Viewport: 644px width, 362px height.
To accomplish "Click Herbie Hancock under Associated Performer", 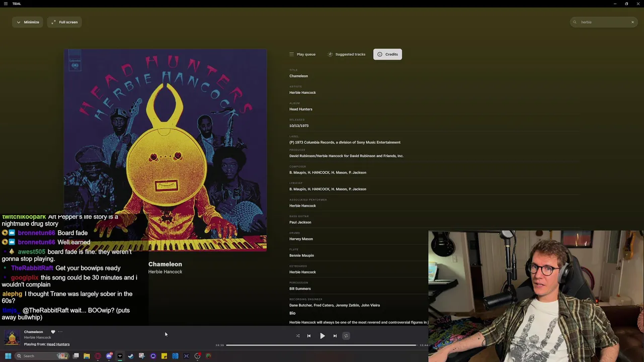I will [x=302, y=206].
